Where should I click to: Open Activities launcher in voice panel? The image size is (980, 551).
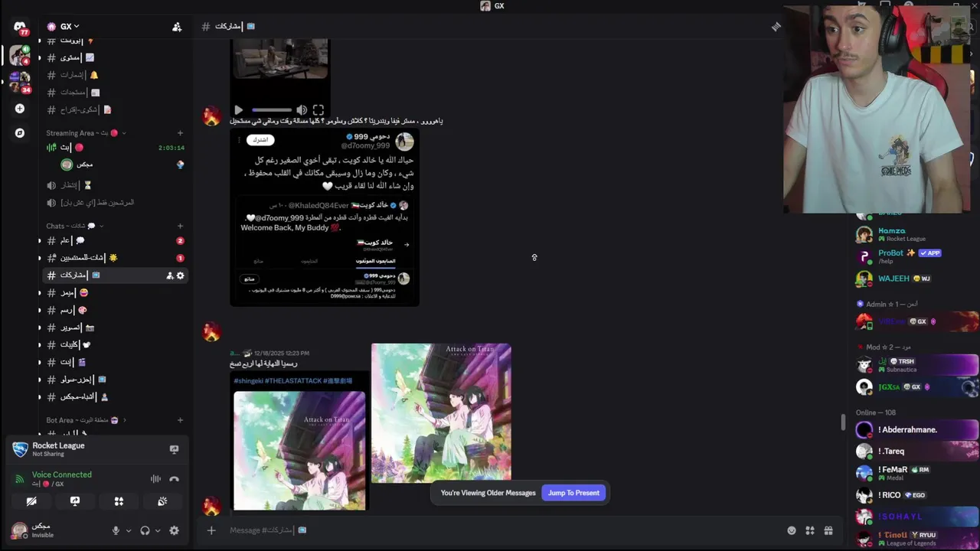[119, 501]
